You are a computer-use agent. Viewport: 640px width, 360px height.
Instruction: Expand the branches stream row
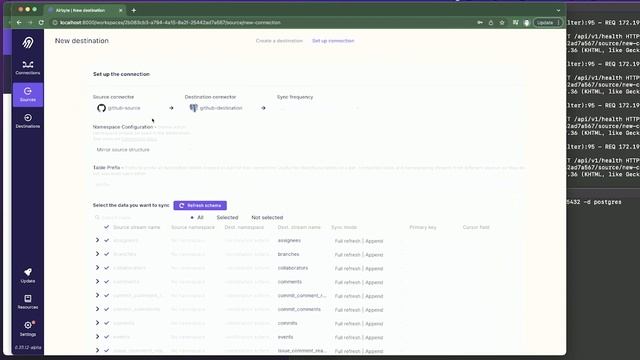coord(97,254)
